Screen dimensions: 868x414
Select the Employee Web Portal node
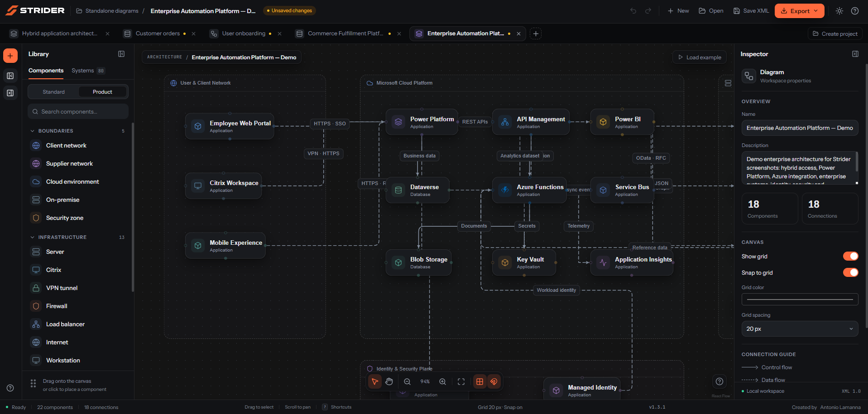pyautogui.click(x=230, y=126)
